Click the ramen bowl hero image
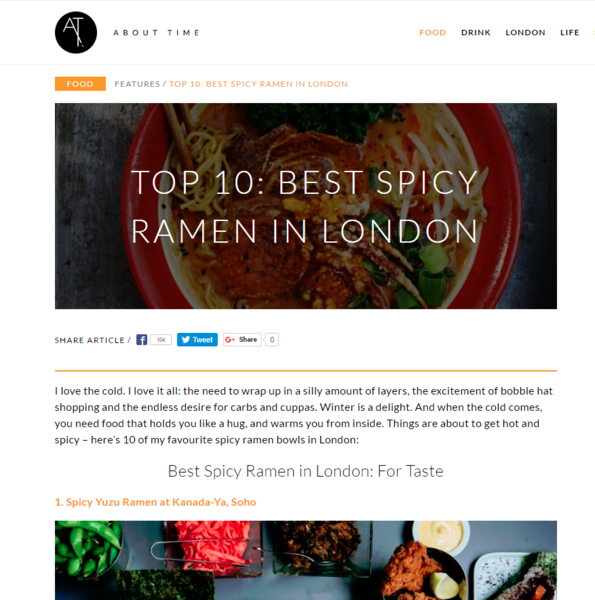Viewport: 595px width, 600px height. coord(306,206)
